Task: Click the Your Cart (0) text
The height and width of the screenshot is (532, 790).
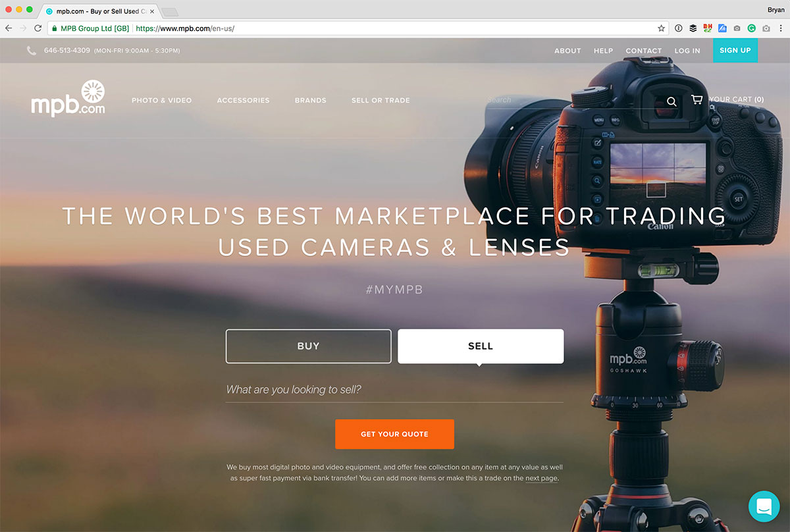Action: coord(737,99)
